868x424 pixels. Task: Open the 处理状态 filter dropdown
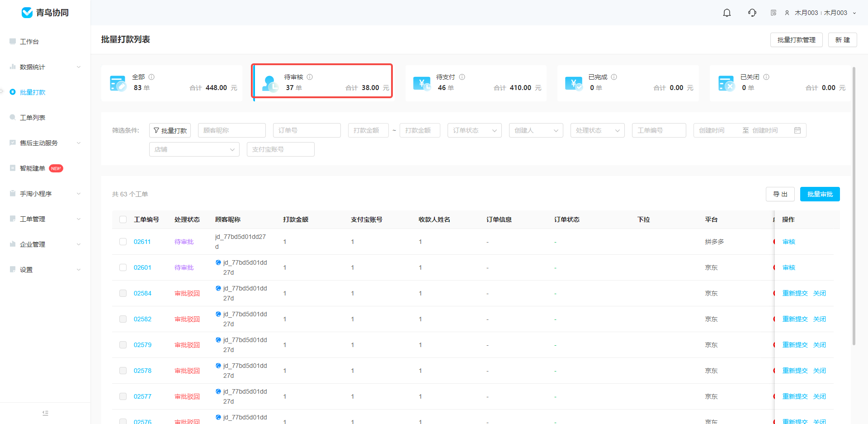coord(598,130)
